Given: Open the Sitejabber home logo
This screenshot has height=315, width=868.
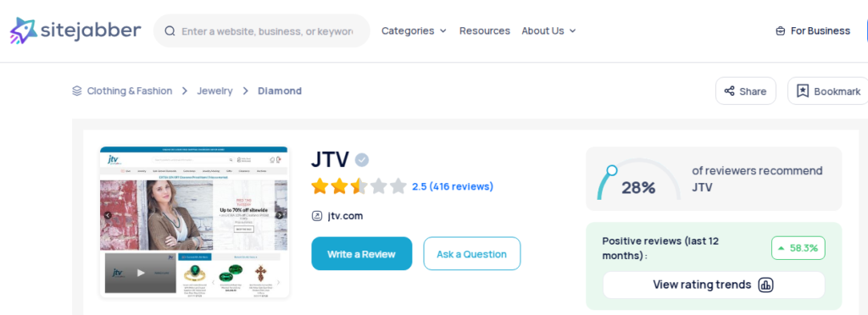Looking at the screenshot, I should (x=75, y=30).
